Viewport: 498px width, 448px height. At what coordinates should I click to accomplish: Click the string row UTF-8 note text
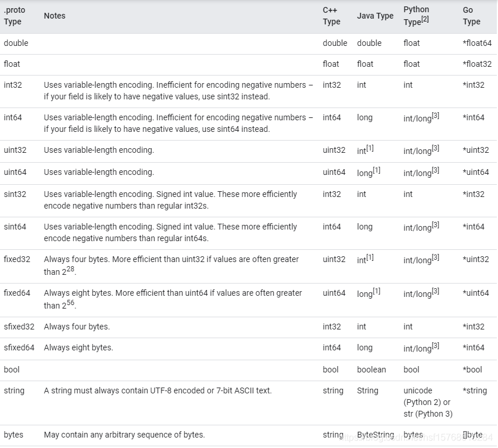158,390
